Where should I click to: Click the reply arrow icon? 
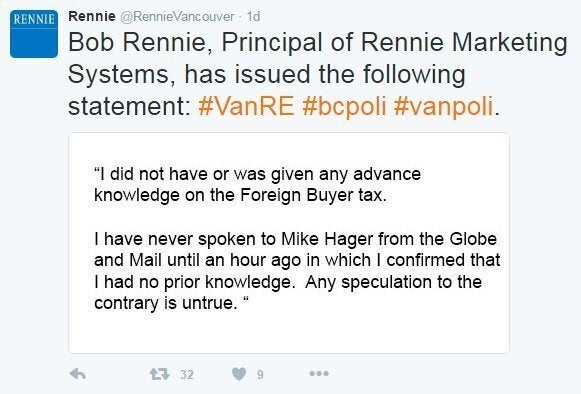tap(77, 374)
